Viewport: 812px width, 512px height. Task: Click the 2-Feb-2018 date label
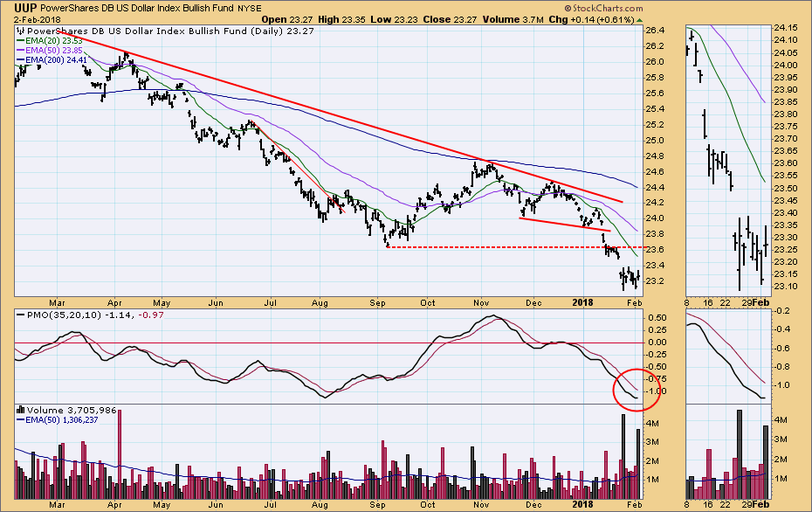(x=38, y=20)
